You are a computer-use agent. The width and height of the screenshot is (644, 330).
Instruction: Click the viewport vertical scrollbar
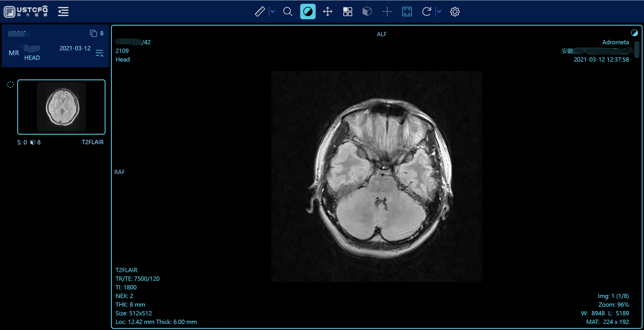click(x=637, y=49)
